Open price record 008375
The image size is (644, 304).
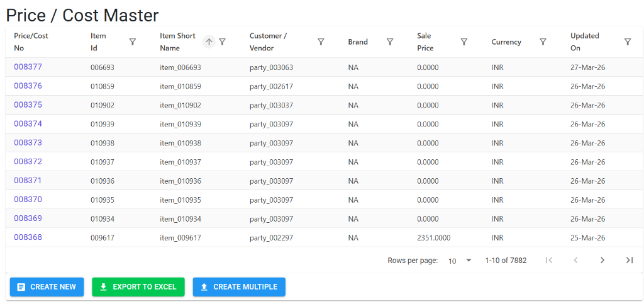coord(28,104)
